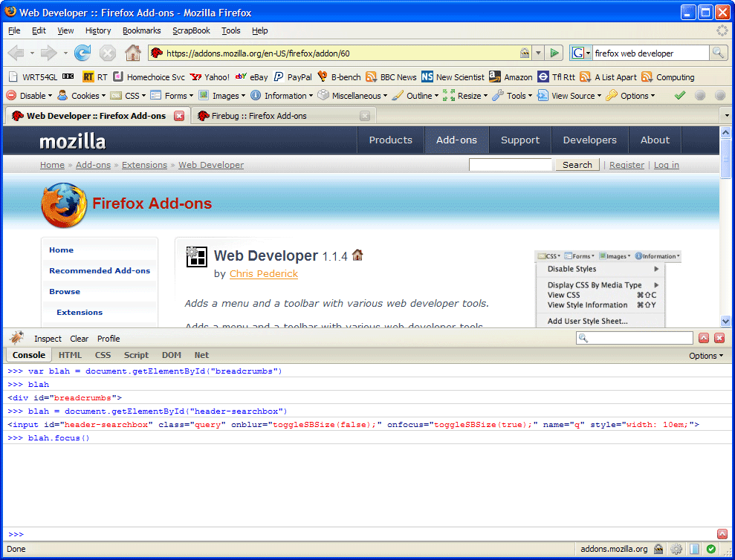
Task: Open the Bookmarks menu
Action: [x=141, y=30]
